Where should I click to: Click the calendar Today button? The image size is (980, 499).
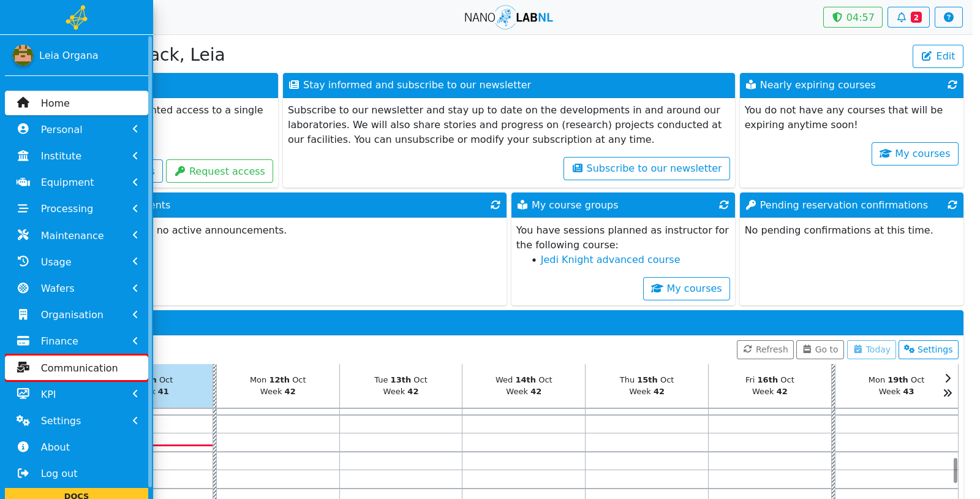[872, 349]
